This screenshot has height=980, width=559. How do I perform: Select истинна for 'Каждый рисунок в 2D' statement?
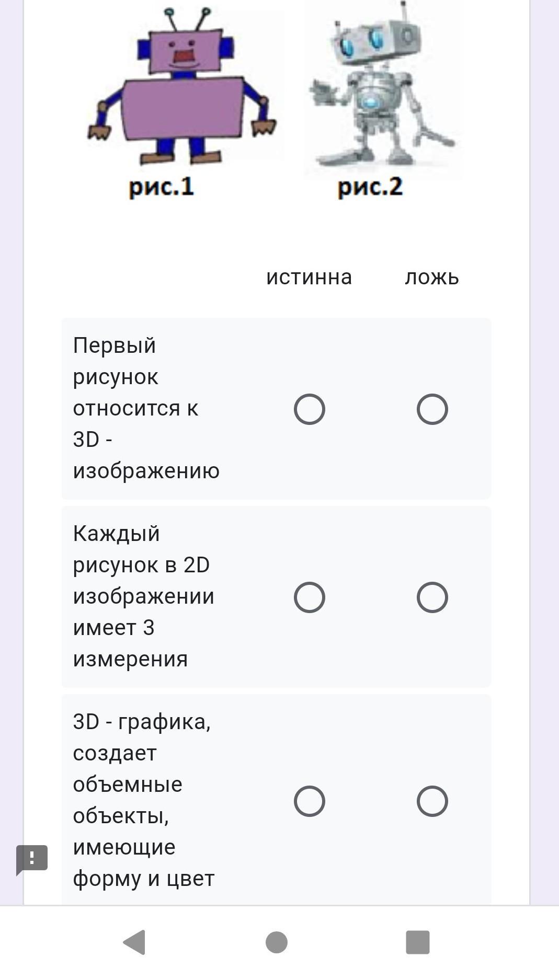point(309,597)
